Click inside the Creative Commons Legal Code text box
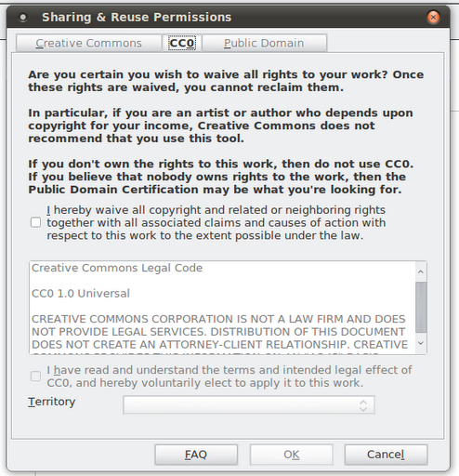 click(x=222, y=308)
